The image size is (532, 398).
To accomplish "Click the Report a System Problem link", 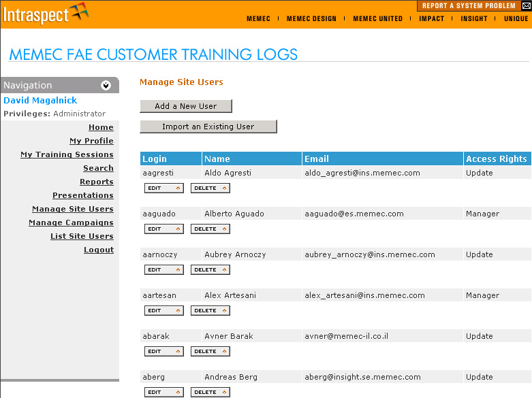I will click(469, 5).
